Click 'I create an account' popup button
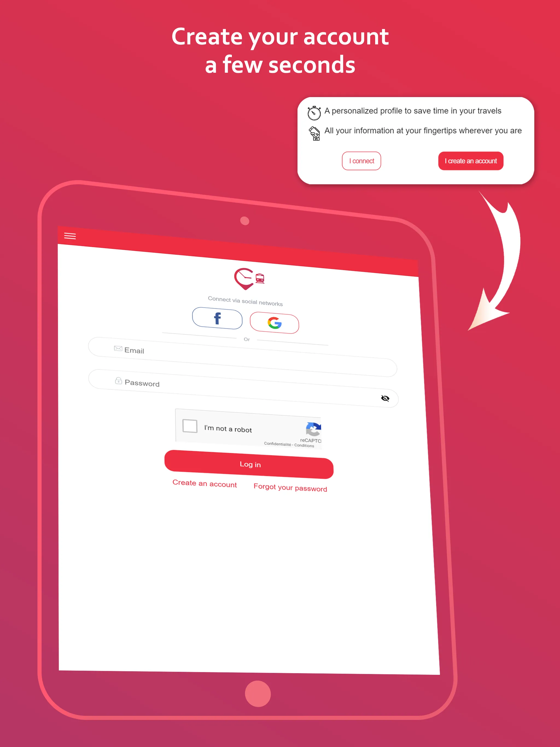This screenshot has width=560, height=747. click(x=471, y=161)
